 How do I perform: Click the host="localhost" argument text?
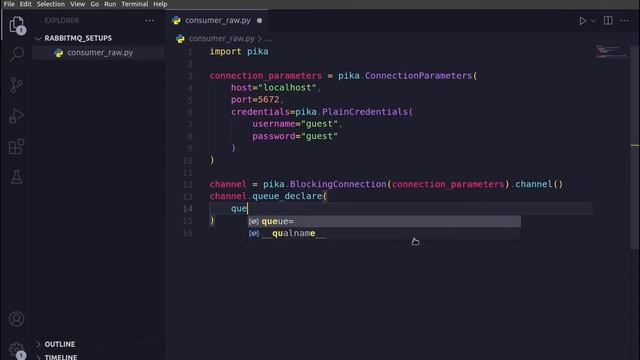273,87
